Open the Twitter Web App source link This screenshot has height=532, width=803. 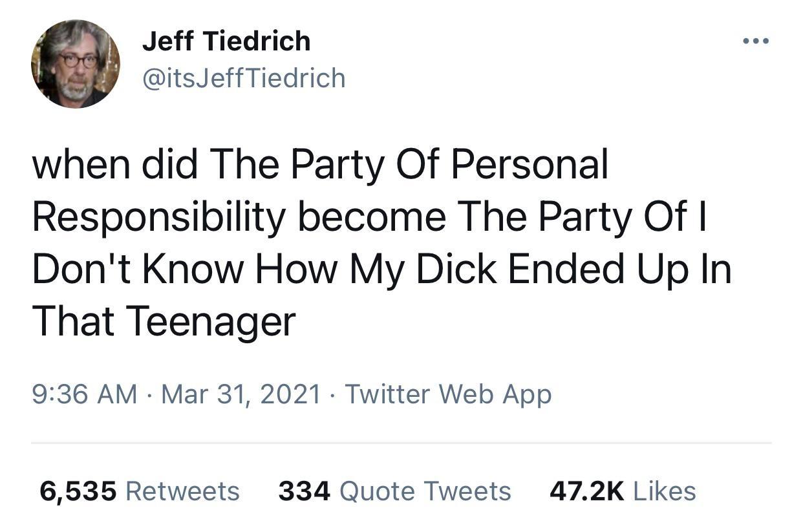pyautogui.click(x=448, y=394)
